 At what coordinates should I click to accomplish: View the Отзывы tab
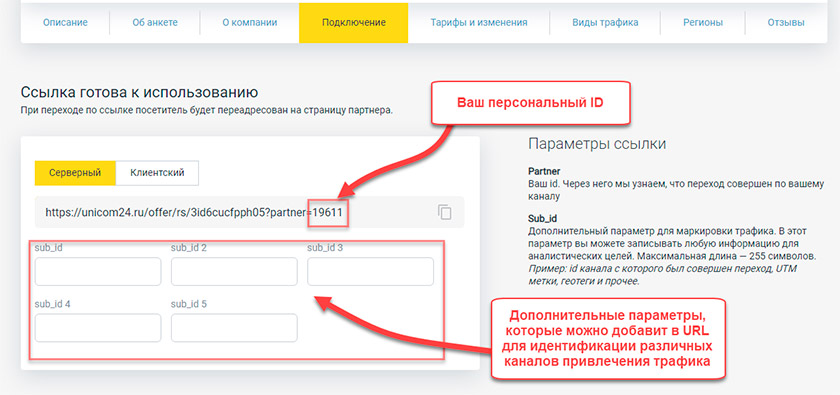pos(786,23)
